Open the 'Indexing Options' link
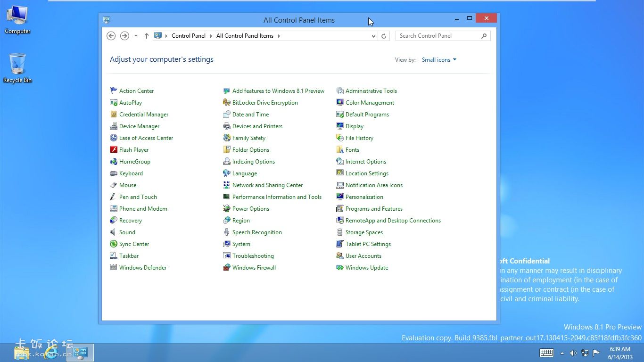 [x=253, y=161]
